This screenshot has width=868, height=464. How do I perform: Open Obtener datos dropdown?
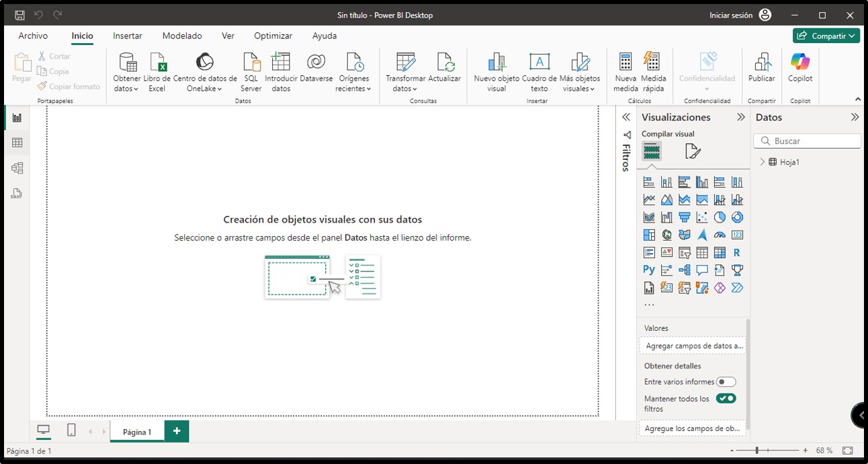pos(126,72)
